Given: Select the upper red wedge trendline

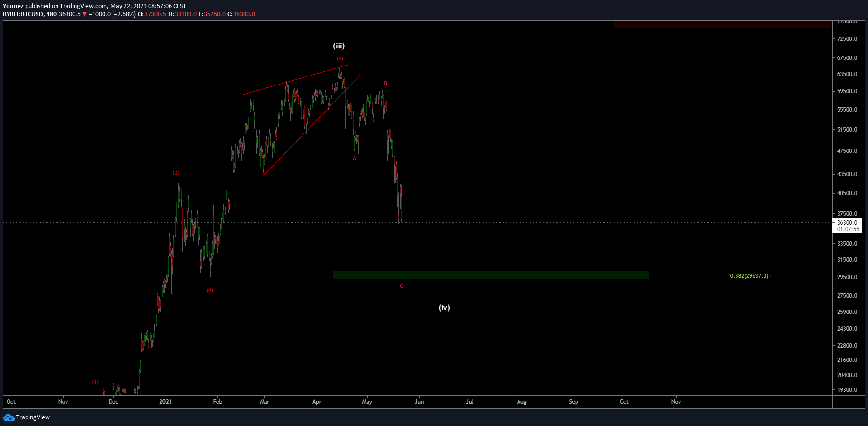Looking at the screenshot, I should point(295,80).
